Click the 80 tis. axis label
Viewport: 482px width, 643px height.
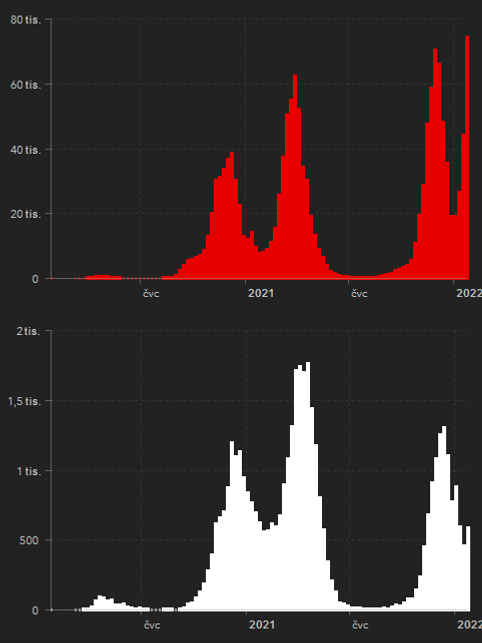pyautogui.click(x=26, y=20)
